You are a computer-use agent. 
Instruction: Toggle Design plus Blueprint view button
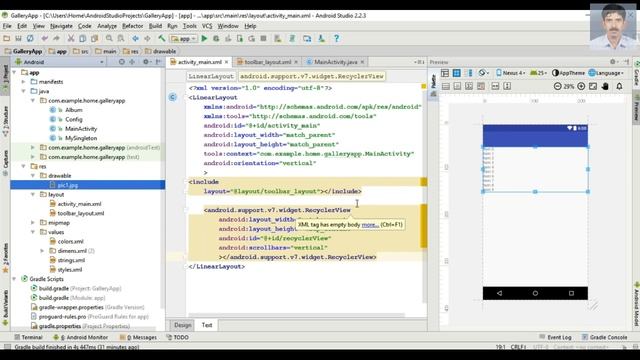(x=469, y=73)
